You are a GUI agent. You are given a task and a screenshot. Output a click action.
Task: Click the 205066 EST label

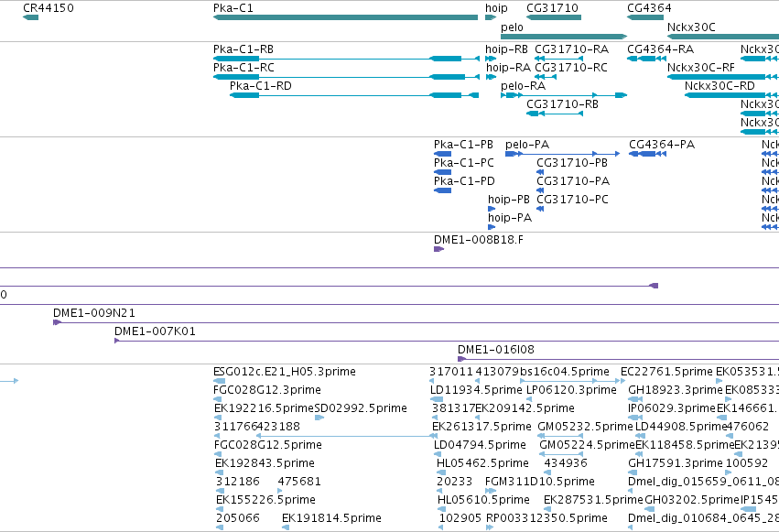click(237, 518)
